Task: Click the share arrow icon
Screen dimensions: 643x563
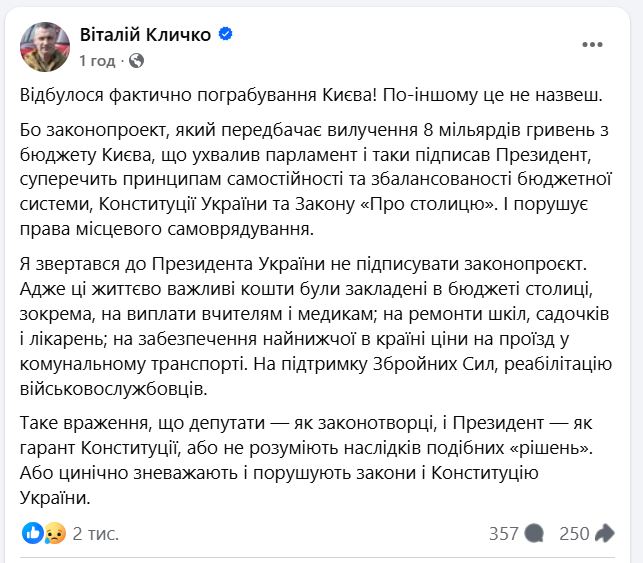Action: point(605,533)
